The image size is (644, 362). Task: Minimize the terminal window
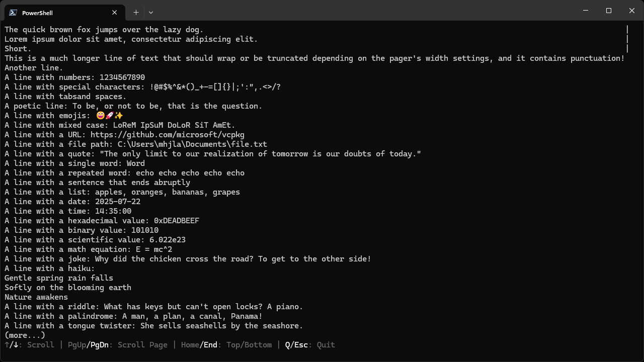[586, 11]
